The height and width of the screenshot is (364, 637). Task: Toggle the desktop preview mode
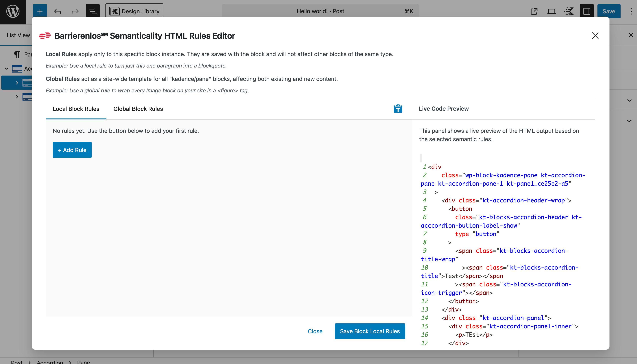click(x=552, y=11)
